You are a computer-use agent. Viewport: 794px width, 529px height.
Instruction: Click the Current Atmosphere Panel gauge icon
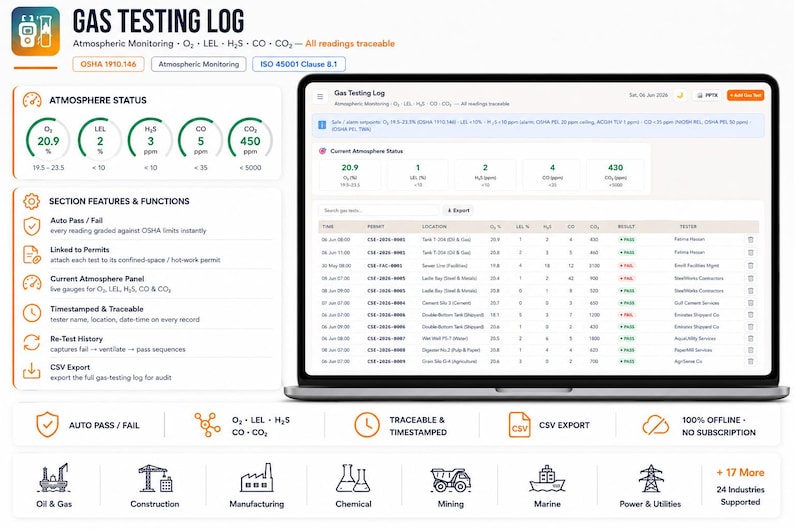(32, 283)
